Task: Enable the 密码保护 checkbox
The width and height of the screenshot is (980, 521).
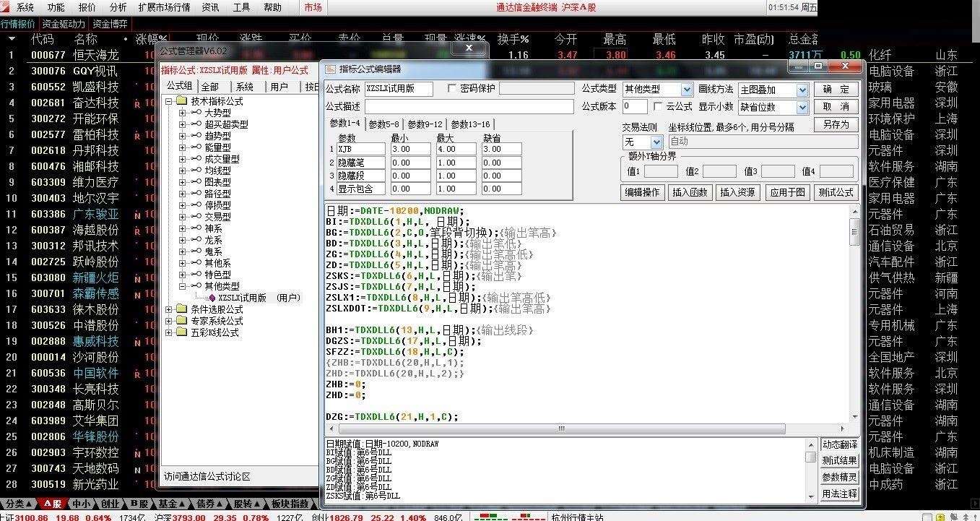Action: coord(452,88)
